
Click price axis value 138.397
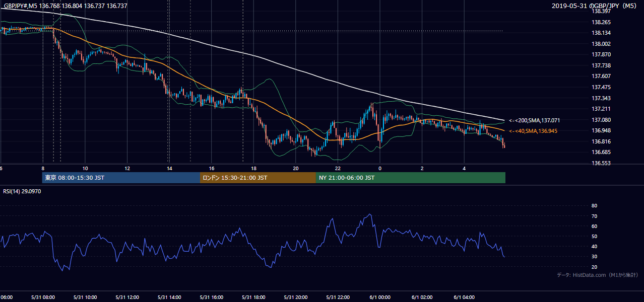coord(601,11)
